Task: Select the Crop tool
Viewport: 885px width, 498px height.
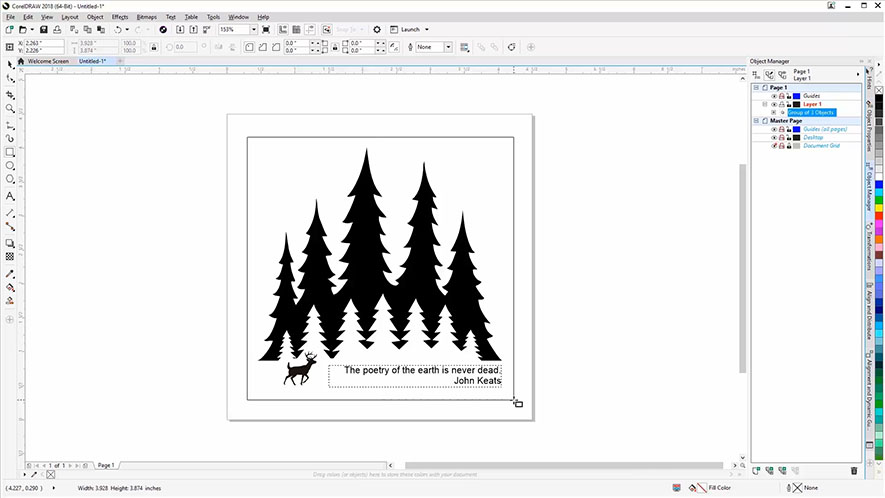Action: click(10, 94)
